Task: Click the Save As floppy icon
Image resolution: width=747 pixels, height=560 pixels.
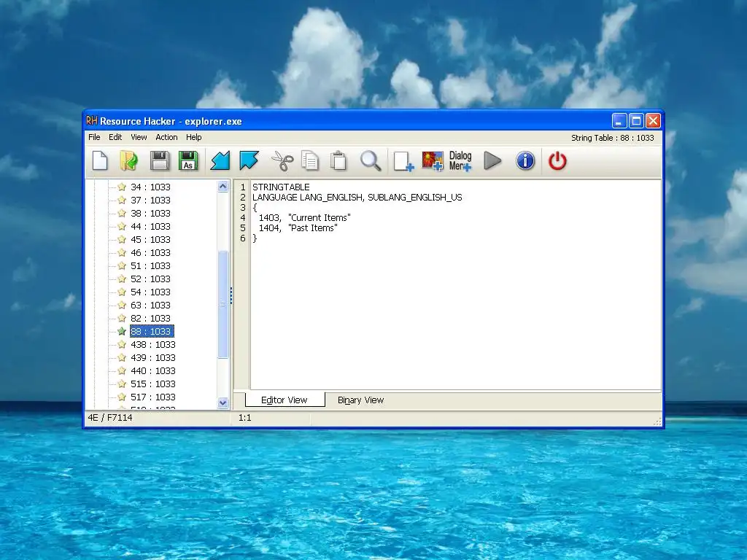Action: click(188, 160)
